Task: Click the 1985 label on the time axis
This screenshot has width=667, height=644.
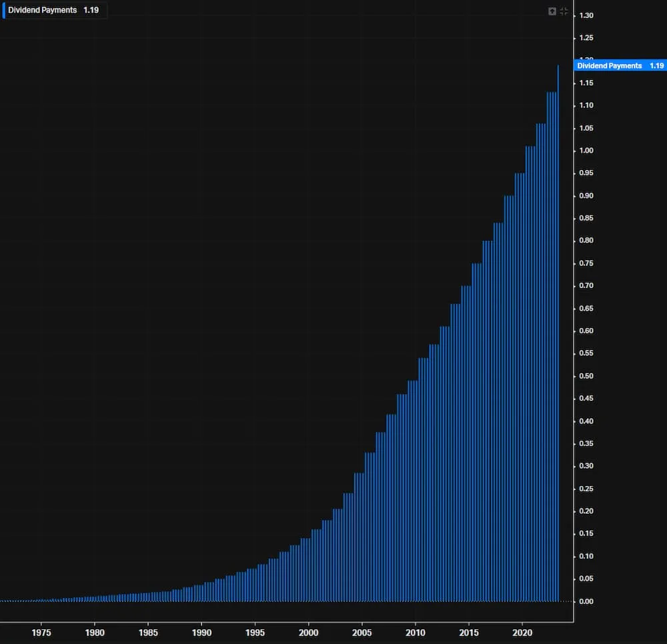Action: click(148, 633)
